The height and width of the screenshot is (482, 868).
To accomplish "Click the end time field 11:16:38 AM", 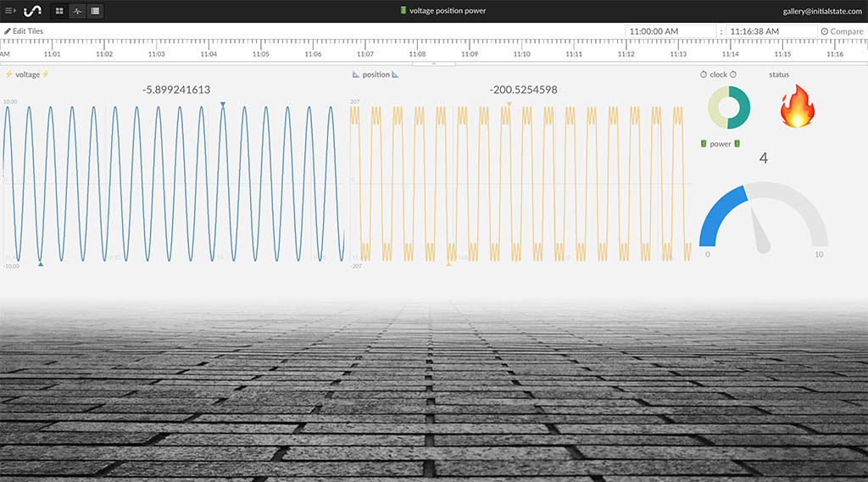I will tap(771, 31).
